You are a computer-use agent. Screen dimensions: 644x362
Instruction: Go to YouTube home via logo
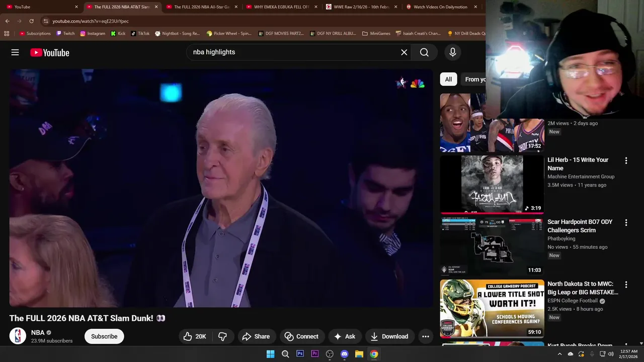[49, 52]
